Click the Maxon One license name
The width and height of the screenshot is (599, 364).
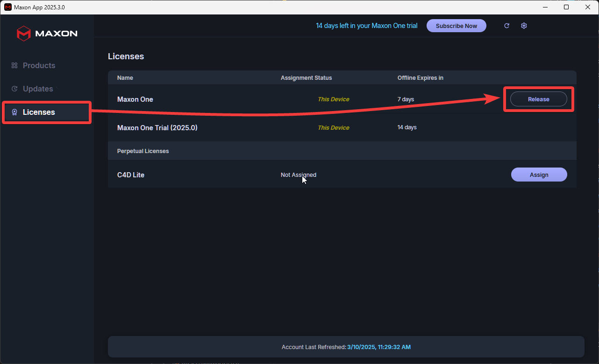(135, 99)
